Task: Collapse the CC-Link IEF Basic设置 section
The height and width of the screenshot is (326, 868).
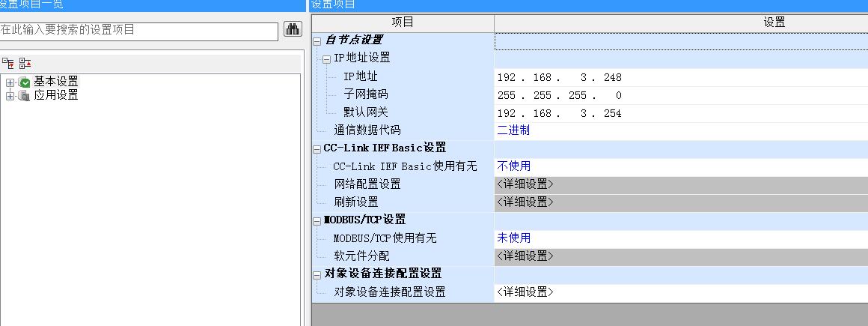Action: 317,148
